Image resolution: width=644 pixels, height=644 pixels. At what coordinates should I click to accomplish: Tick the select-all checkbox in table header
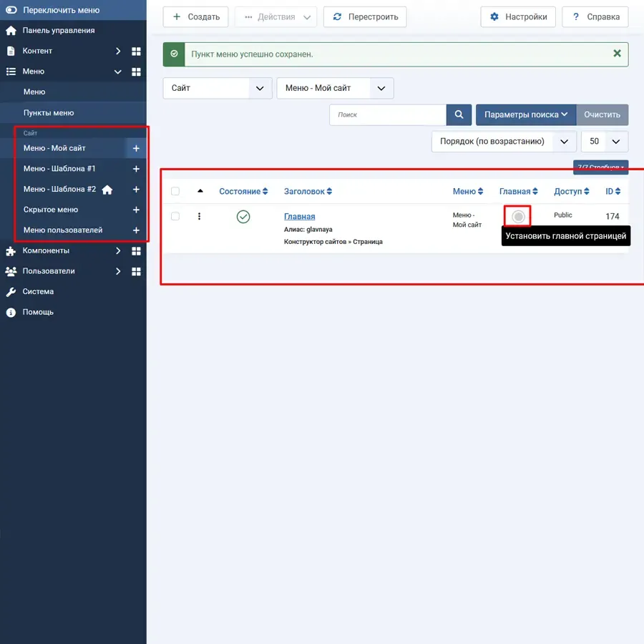(175, 191)
